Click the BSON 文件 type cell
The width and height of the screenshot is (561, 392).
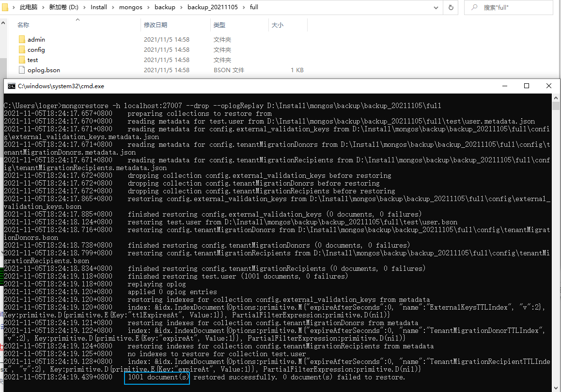[x=229, y=70]
